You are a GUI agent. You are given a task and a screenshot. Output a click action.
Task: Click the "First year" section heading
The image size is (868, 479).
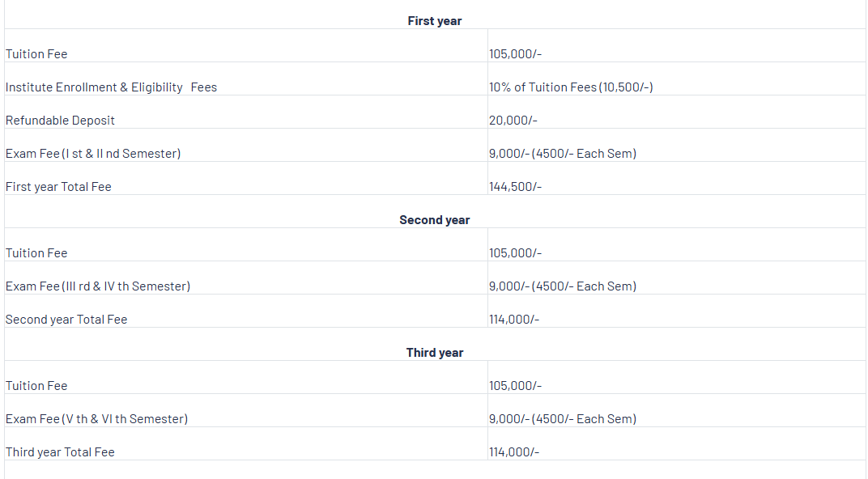[x=434, y=21]
